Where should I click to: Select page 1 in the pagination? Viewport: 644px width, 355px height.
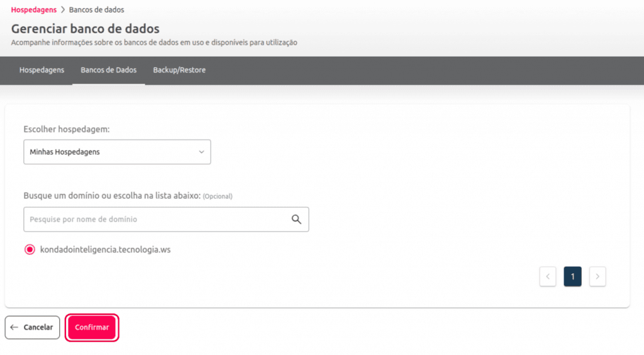(x=572, y=276)
